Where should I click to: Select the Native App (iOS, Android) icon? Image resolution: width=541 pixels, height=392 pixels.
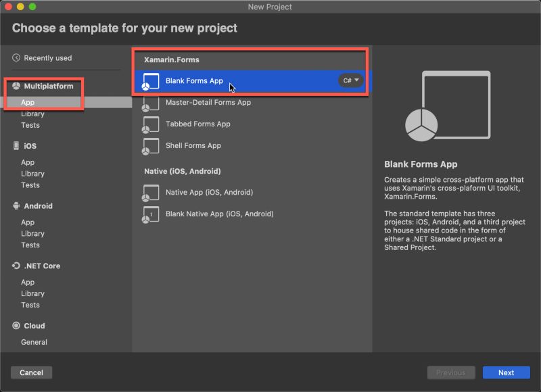pos(150,193)
